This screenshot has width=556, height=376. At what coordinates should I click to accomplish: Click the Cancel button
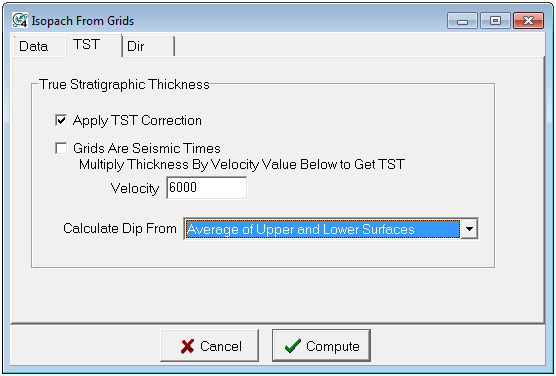point(210,346)
